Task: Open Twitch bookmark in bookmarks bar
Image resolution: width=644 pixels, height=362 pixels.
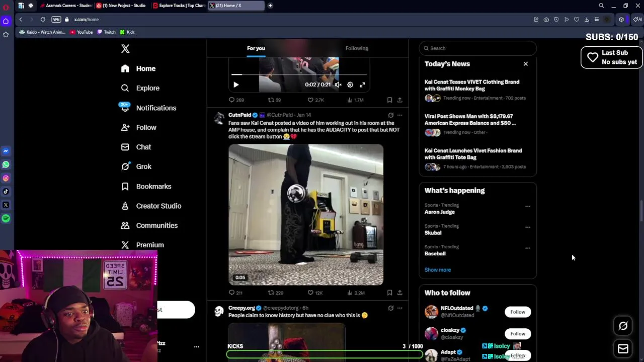Action: (107, 32)
